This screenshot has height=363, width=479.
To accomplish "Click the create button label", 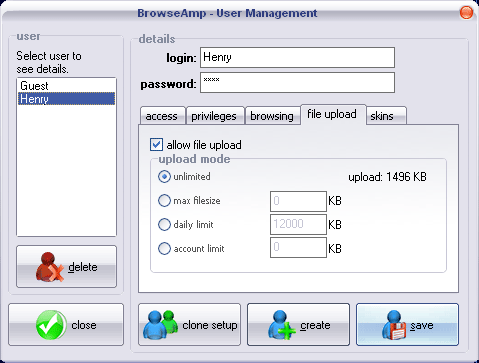I will [315, 325].
